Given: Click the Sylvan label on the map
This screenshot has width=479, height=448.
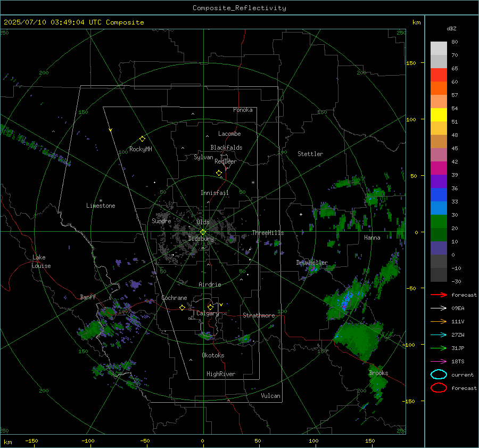Looking at the screenshot, I should click(203, 157).
